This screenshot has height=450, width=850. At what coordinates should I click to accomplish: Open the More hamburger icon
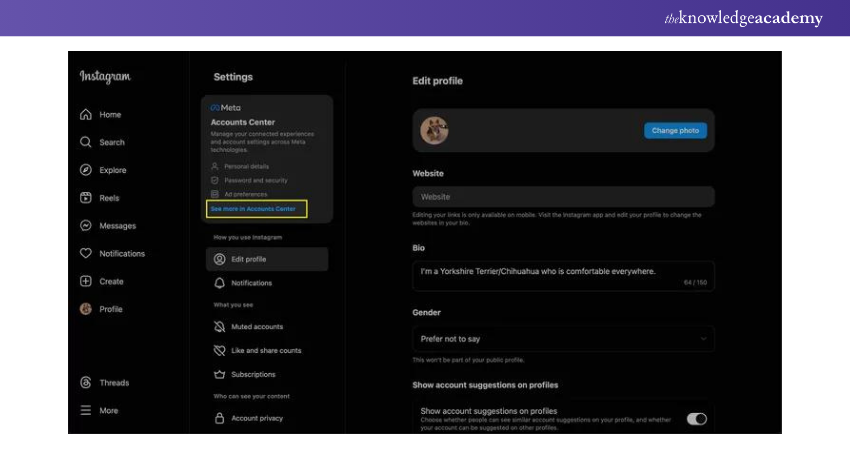point(86,410)
